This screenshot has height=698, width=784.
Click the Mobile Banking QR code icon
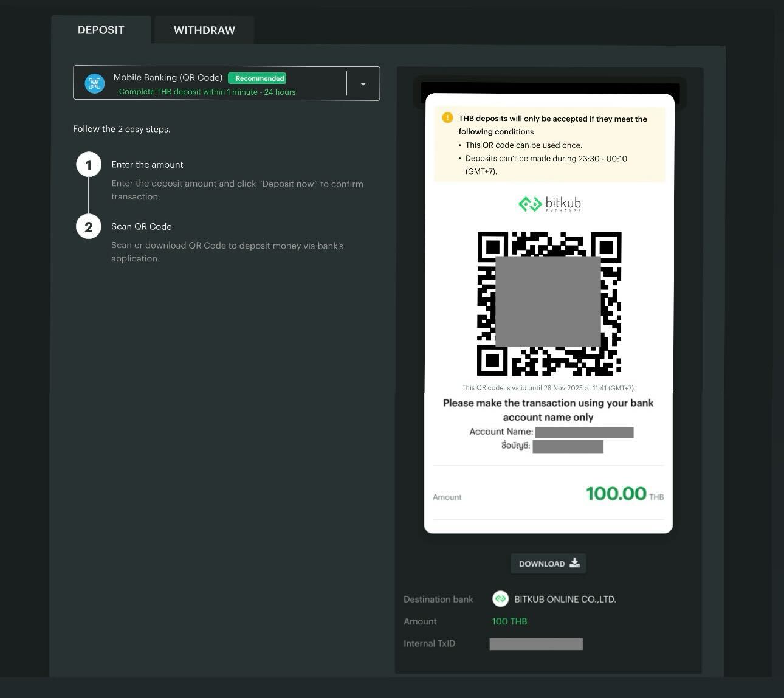click(x=94, y=83)
